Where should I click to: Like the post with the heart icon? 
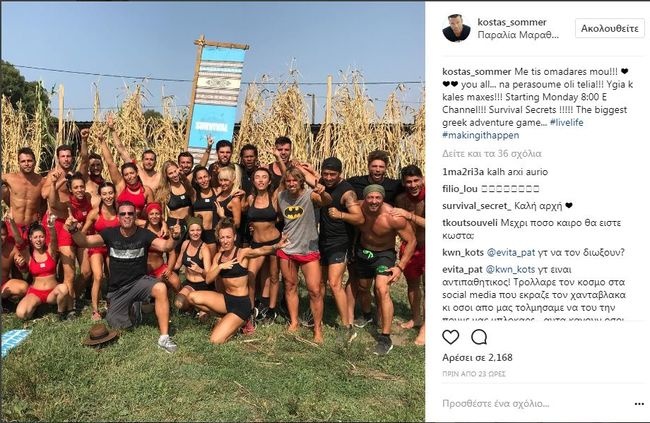(451, 337)
